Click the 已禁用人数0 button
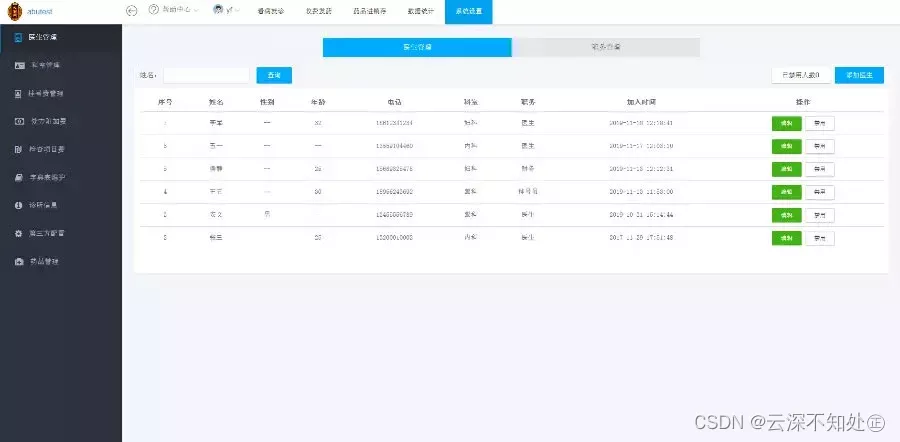The height and width of the screenshot is (442, 900). coord(801,75)
